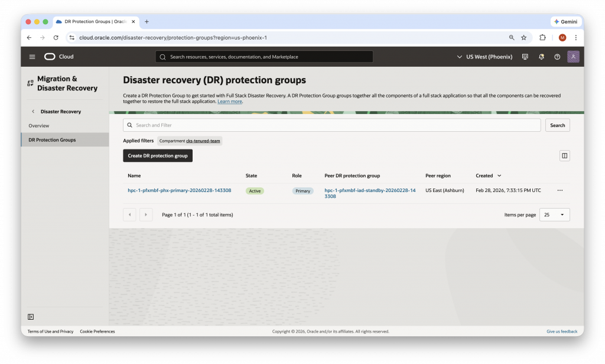Click the Gemini toggle in the menu bar
The width and height of the screenshot is (605, 364).
pos(565,21)
